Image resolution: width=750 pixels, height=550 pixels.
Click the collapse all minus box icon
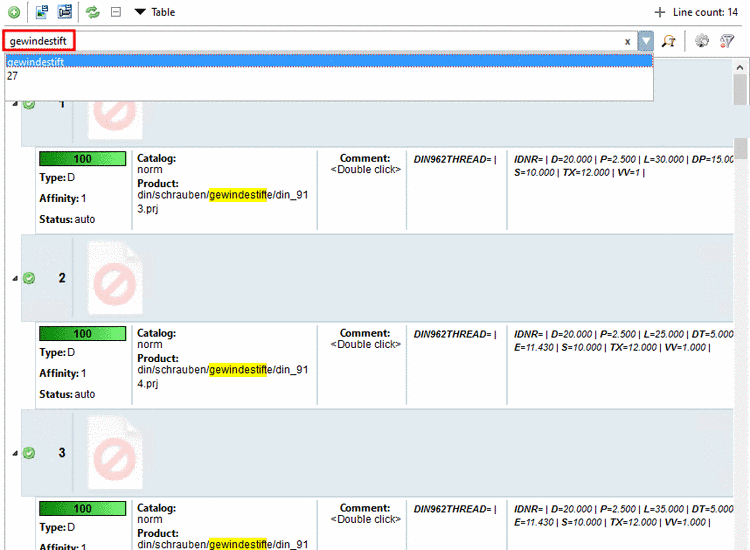[x=116, y=12]
